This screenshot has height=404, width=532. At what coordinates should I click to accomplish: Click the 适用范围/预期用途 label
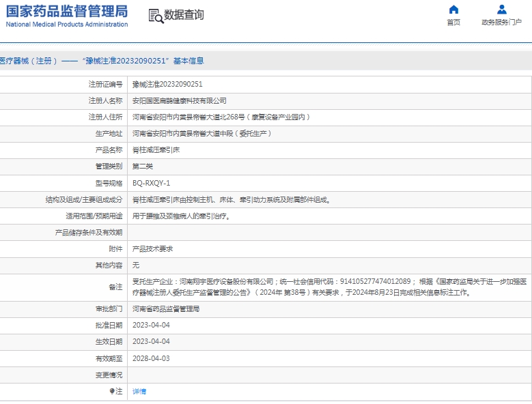pos(94,216)
